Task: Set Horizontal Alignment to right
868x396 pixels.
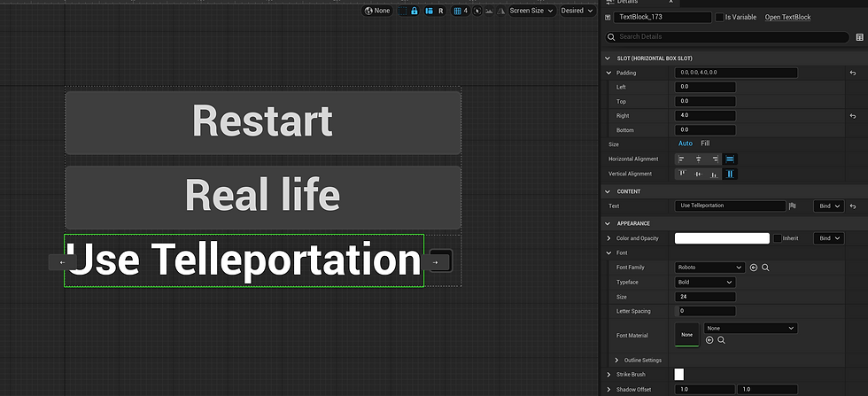Action: tap(715, 159)
